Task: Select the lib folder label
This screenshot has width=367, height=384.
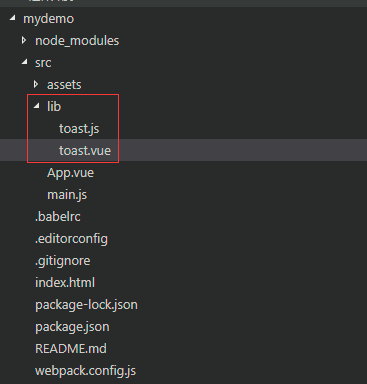Action: click(54, 106)
